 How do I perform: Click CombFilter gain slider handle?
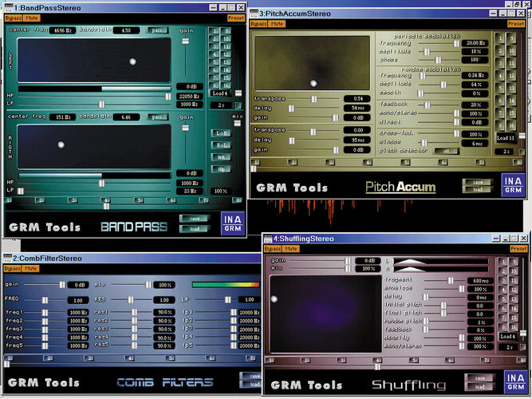[62, 285]
